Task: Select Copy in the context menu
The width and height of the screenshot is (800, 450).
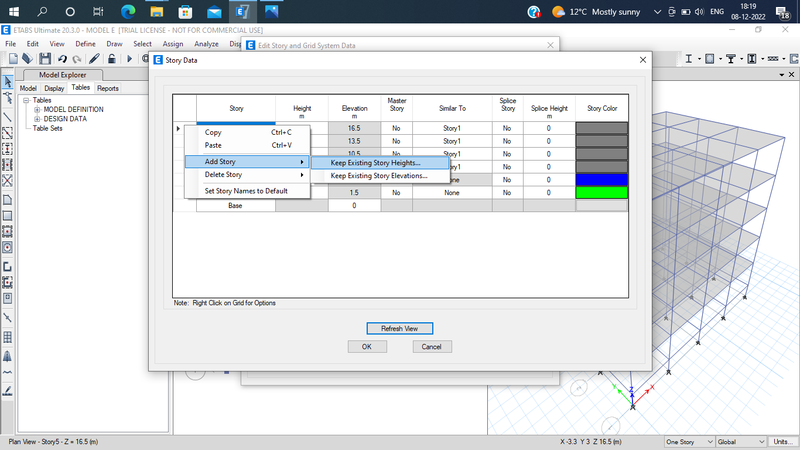Action: point(247,132)
